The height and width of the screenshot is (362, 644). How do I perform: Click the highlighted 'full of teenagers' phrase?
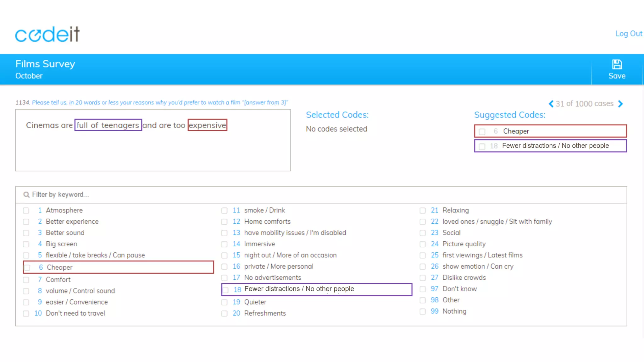tap(108, 125)
